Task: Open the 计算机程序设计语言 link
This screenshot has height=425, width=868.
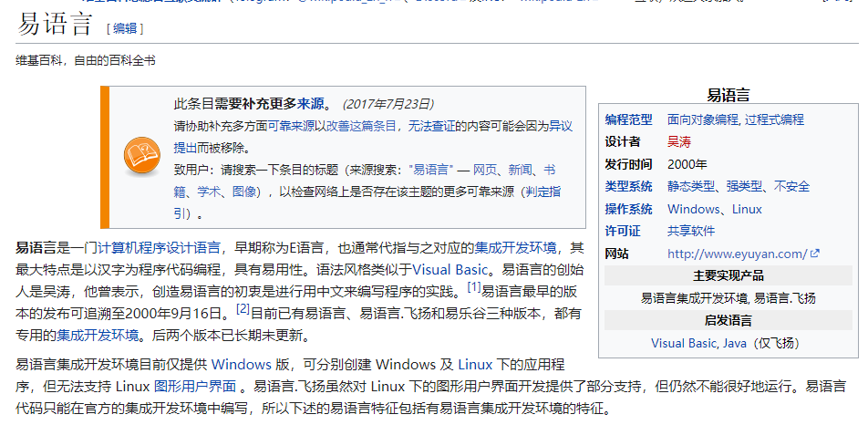Action: 160,247
